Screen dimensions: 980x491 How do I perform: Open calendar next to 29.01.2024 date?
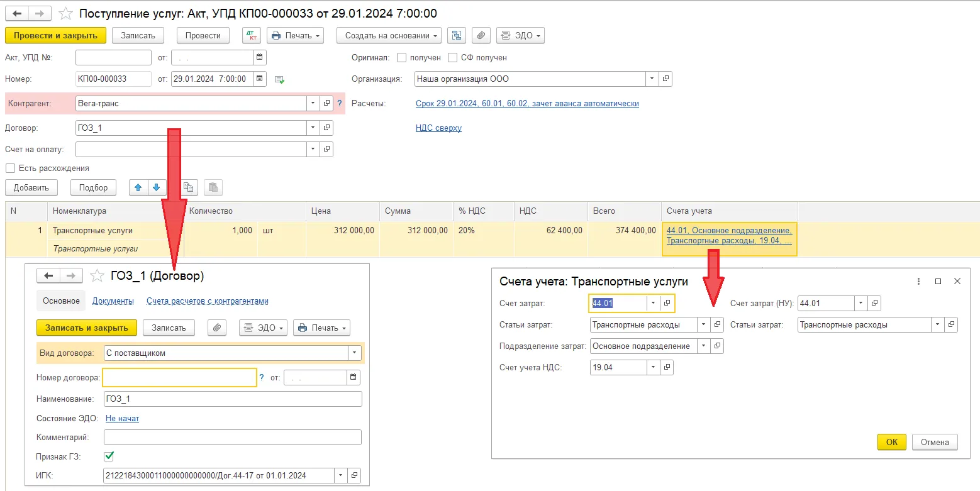coord(259,79)
